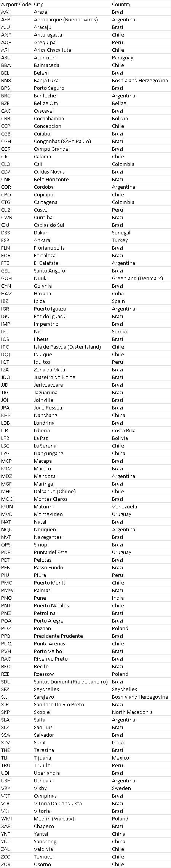Click the Isla de Pascua (Easter Island) cell
Viewport: 171px width, 868px height.
pos(72,347)
